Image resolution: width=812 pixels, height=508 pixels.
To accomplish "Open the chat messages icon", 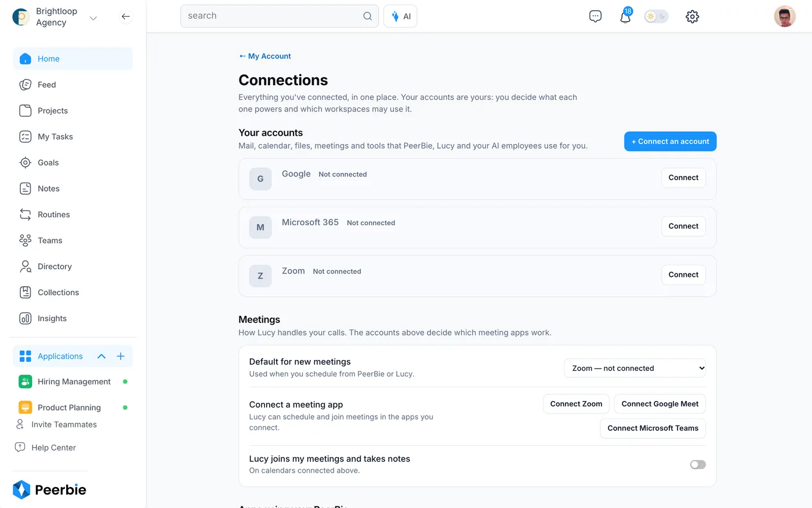I will click(x=595, y=16).
